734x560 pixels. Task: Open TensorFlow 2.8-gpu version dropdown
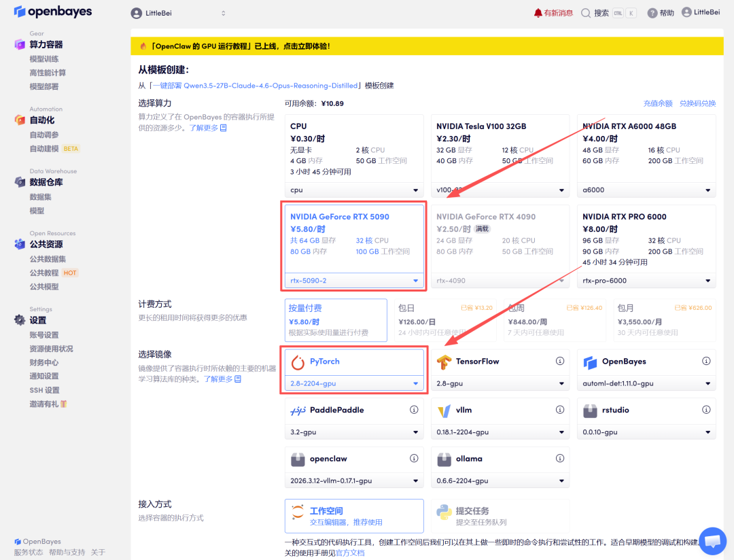(x=500, y=383)
